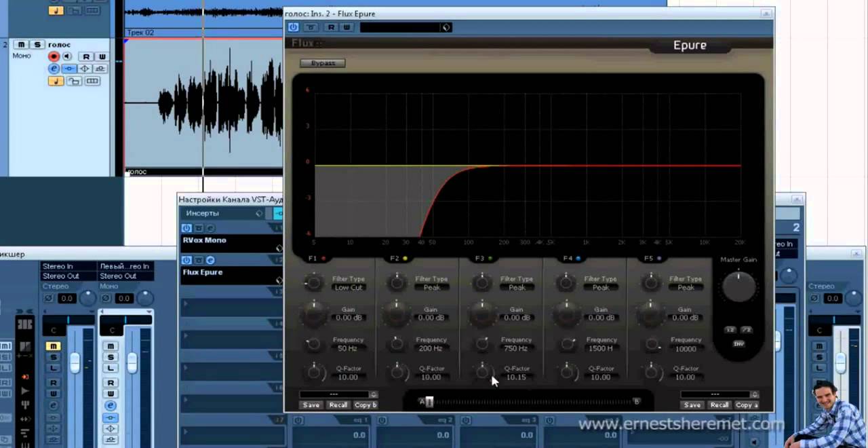The image size is (868, 448).
Task: Click F2 Frequency 200 Hz value
Action: (x=431, y=349)
